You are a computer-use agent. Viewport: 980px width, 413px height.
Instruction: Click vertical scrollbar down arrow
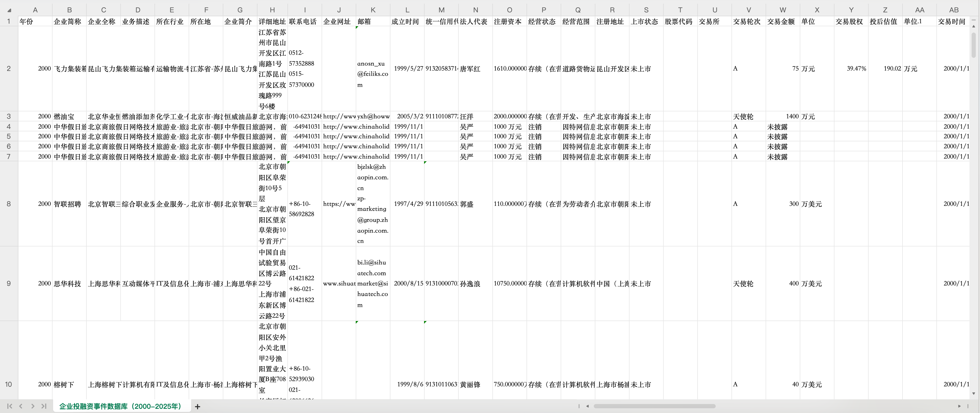(x=973, y=394)
